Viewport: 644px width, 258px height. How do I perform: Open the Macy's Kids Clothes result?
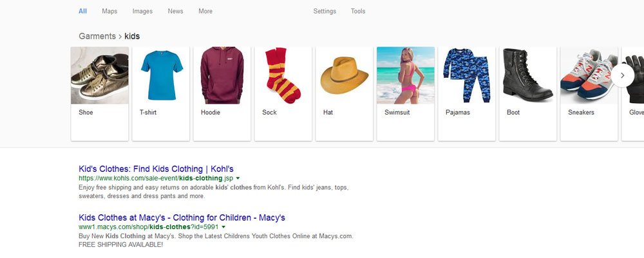(182, 217)
